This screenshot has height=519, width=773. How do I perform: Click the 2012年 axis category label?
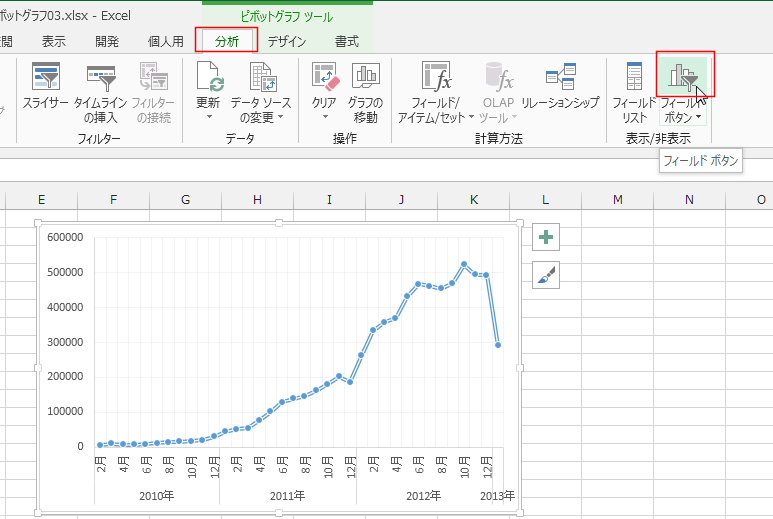click(x=423, y=496)
